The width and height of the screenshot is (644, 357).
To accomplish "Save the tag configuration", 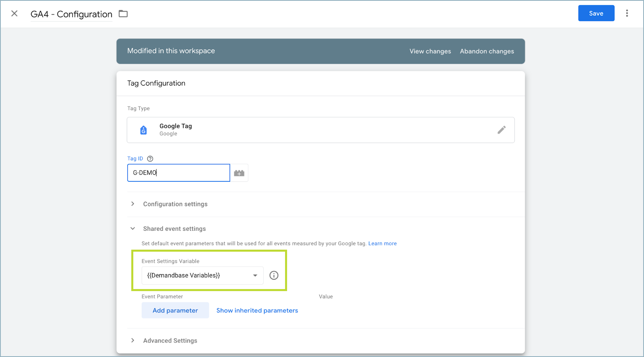I will [x=596, y=13].
